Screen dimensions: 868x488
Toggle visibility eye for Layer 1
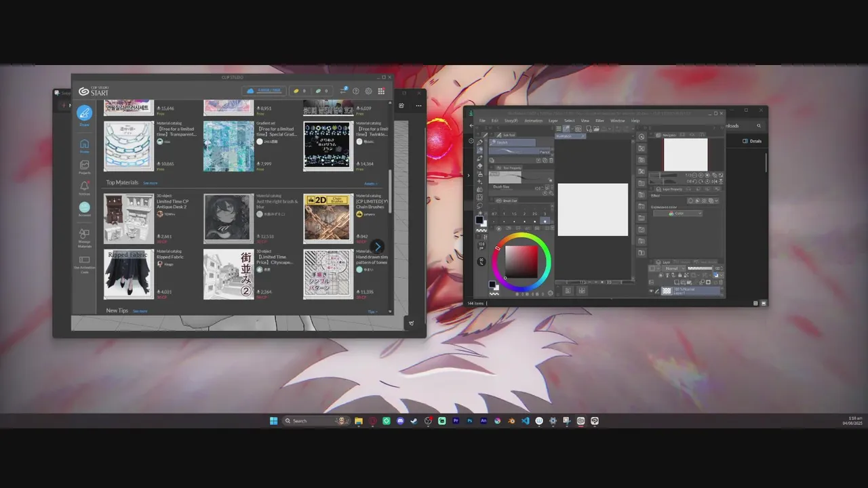tap(652, 291)
